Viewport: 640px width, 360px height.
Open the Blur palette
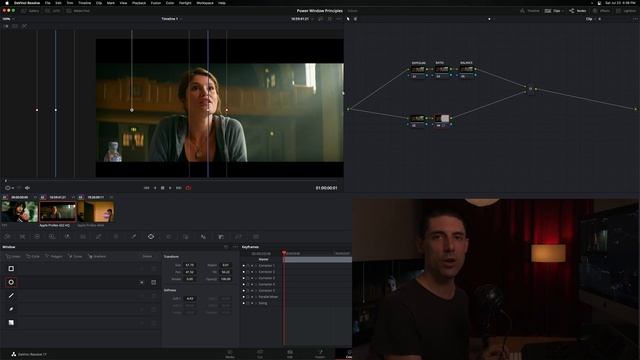[203, 237]
